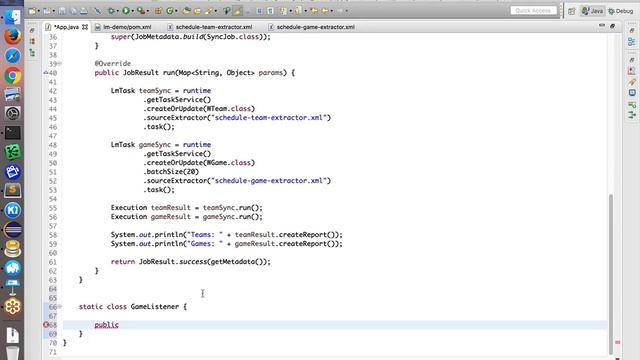Click the Open Perspective icon
Viewport: 640px width, 360px height.
(571, 11)
